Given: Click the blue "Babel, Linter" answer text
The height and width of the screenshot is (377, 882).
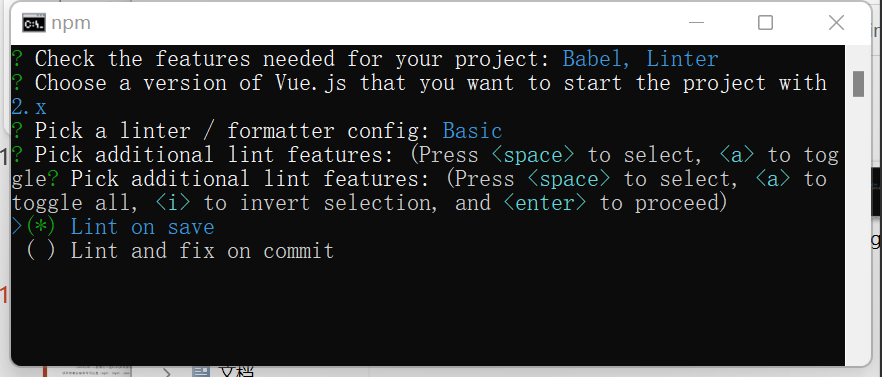Looking at the screenshot, I should click(641, 59).
